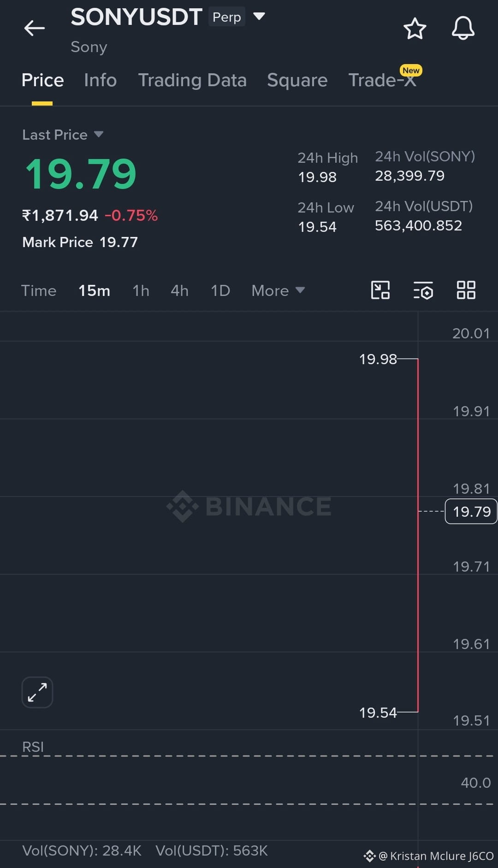The height and width of the screenshot is (868, 498).
Task: Open the four-square grid layout icon
Action: (466, 290)
